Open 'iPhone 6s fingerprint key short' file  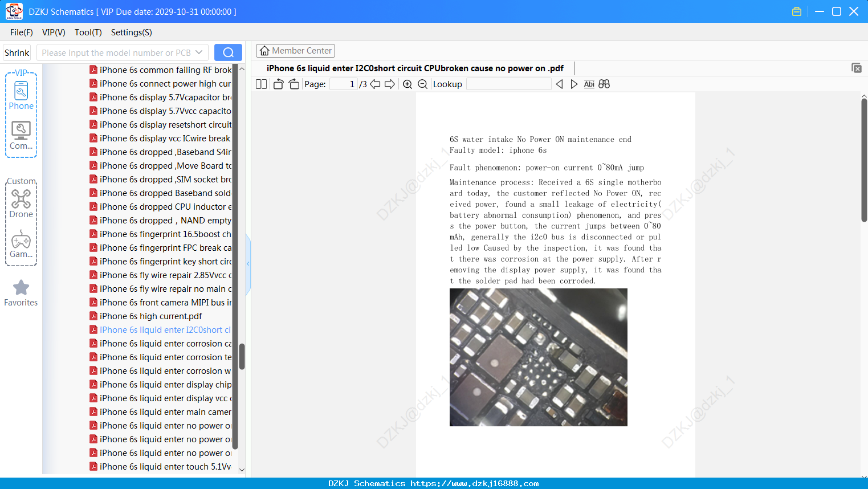coord(165,261)
